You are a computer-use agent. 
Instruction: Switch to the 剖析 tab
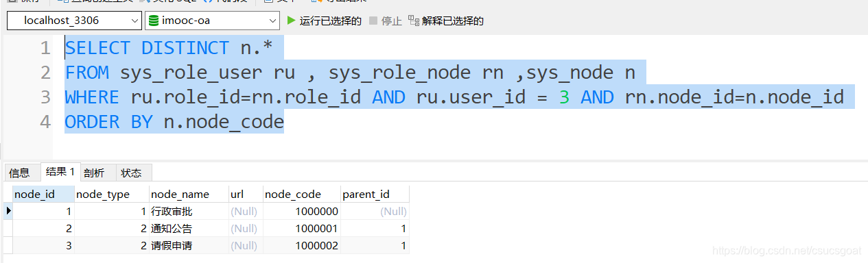pyautogui.click(x=95, y=173)
